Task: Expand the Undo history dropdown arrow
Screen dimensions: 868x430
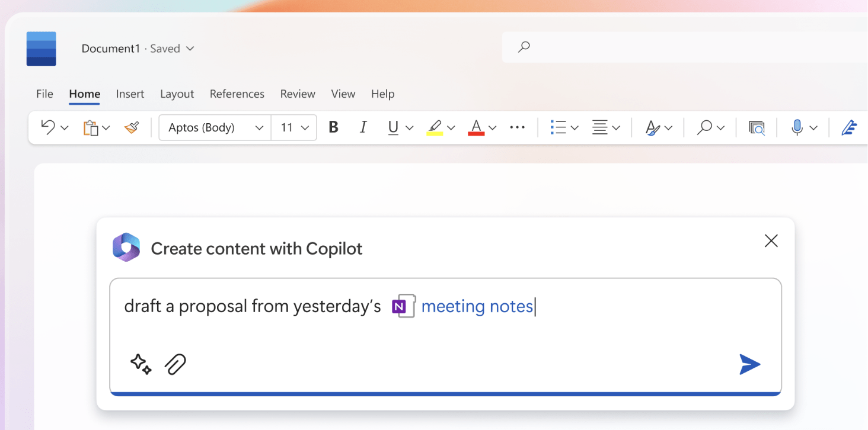Action: click(65, 127)
